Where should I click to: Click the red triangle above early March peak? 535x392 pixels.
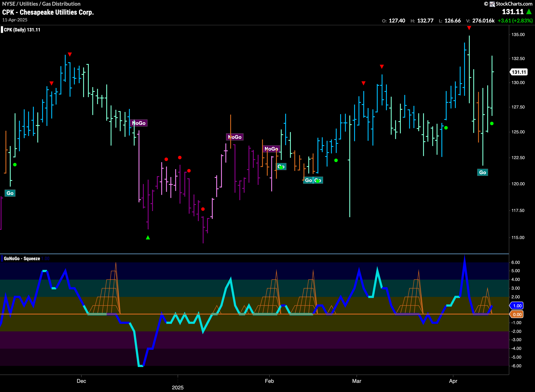pos(382,67)
